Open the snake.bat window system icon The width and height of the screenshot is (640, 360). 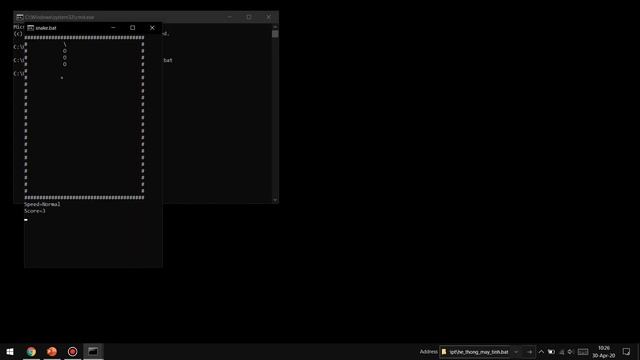click(x=30, y=28)
